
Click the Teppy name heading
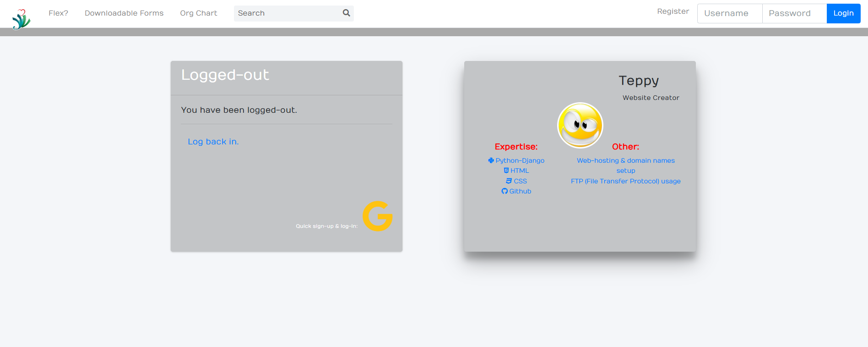coord(639,81)
